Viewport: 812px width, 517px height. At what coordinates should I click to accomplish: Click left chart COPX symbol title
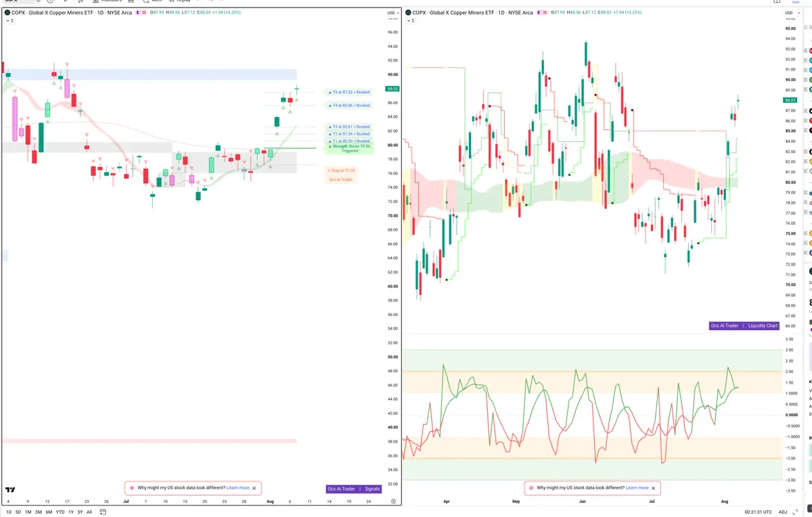(72, 13)
